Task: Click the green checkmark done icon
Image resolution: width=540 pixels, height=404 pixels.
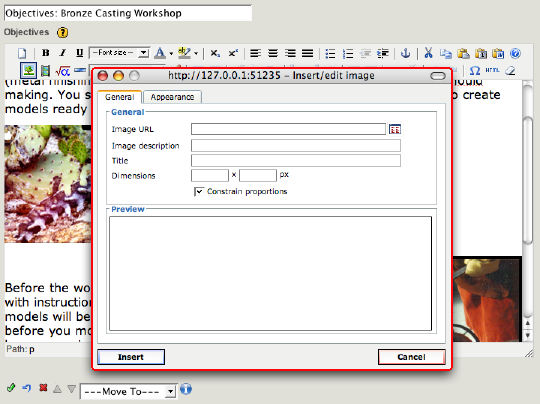Action: point(11,388)
